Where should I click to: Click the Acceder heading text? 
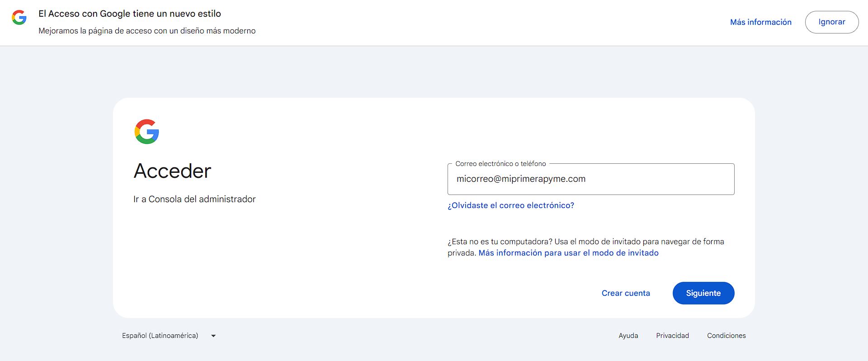click(172, 171)
